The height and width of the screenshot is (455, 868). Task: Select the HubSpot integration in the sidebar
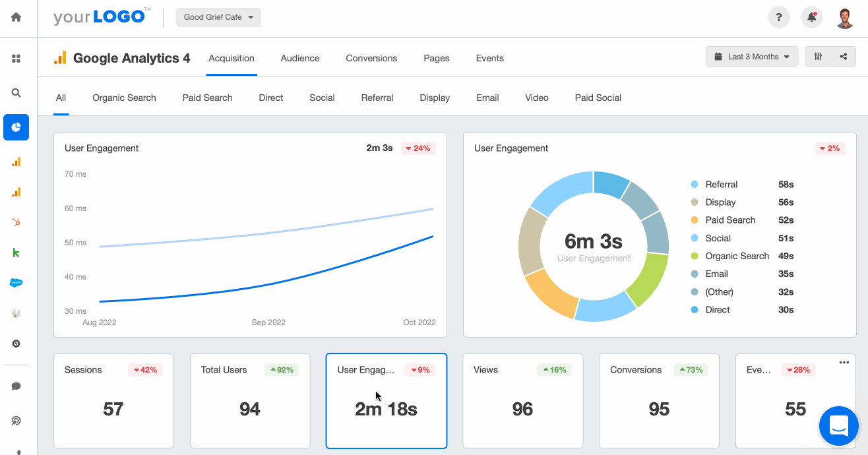16,222
